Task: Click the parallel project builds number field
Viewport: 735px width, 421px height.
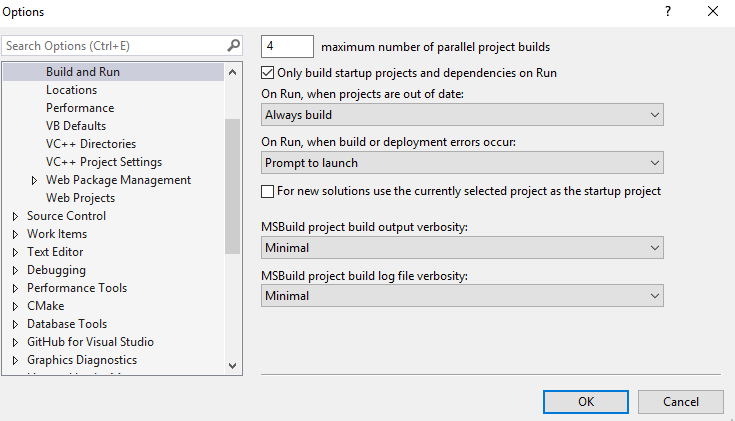Action: (x=288, y=46)
